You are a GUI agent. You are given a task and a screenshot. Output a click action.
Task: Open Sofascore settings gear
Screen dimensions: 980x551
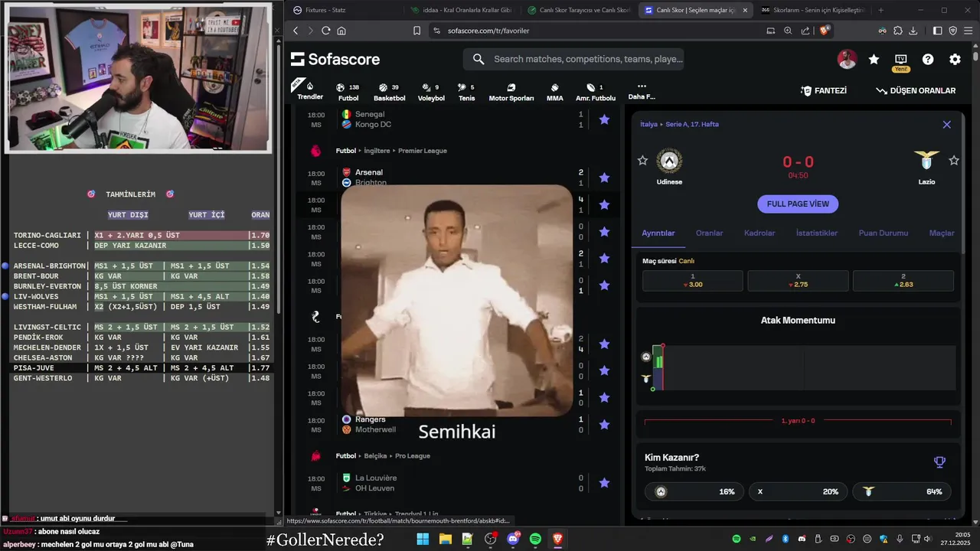(x=955, y=59)
